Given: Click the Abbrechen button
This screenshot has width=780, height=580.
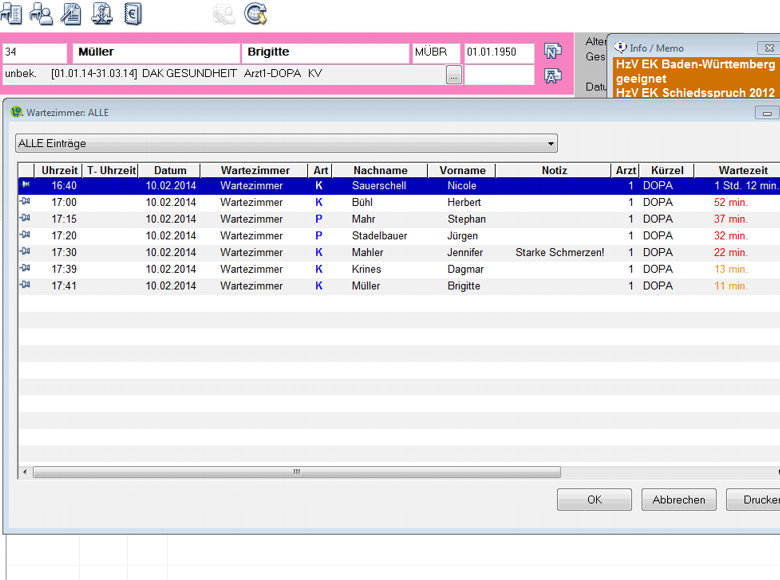Looking at the screenshot, I should tap(679, 500).
